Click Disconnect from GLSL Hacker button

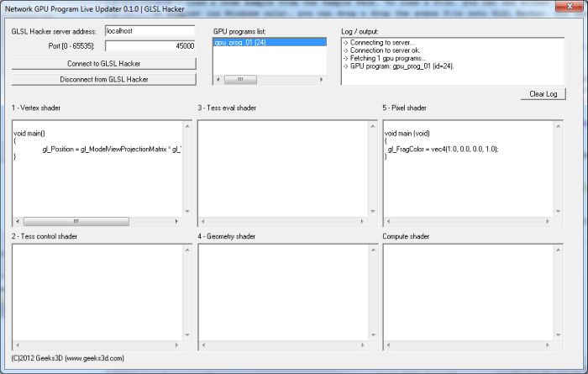pos(104,80)
